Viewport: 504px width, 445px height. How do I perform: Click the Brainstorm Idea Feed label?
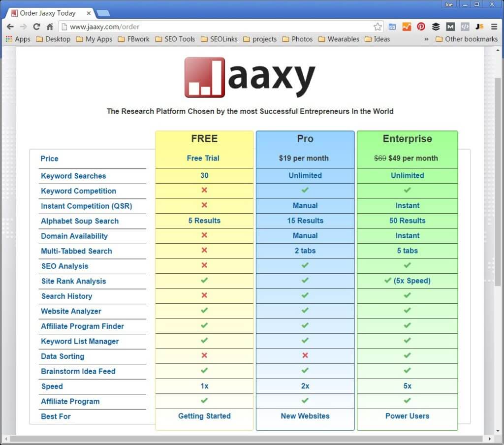[78, 371]
